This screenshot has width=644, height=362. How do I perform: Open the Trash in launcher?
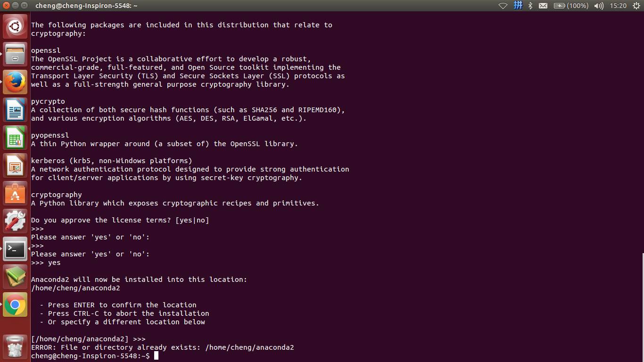tap(15, 346)
